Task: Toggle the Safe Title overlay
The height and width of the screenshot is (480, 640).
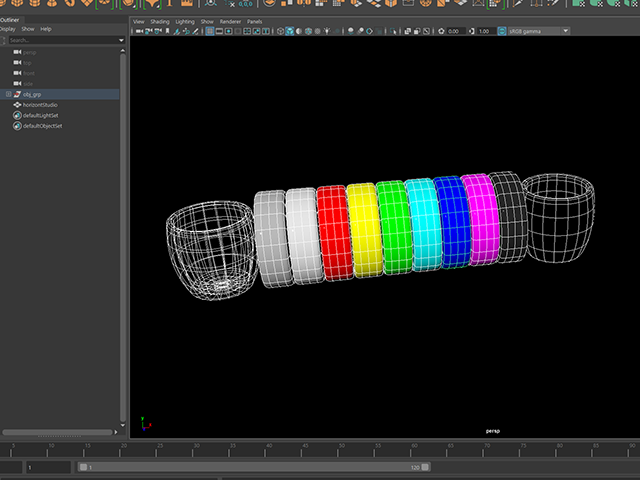Action: pyautogui.click(x=266, y=31)
